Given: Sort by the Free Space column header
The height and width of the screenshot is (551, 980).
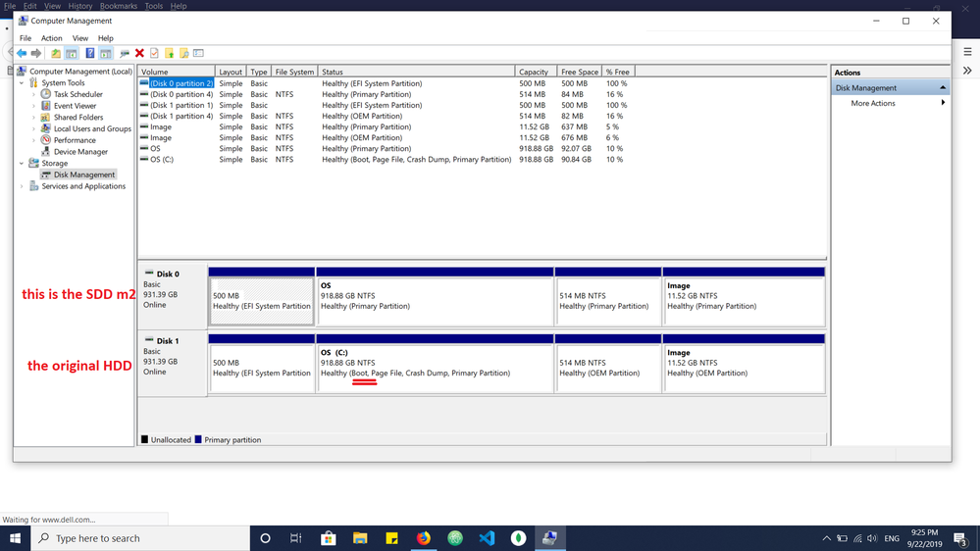Looking at the screenshot, I should click(x=580, y=72).
